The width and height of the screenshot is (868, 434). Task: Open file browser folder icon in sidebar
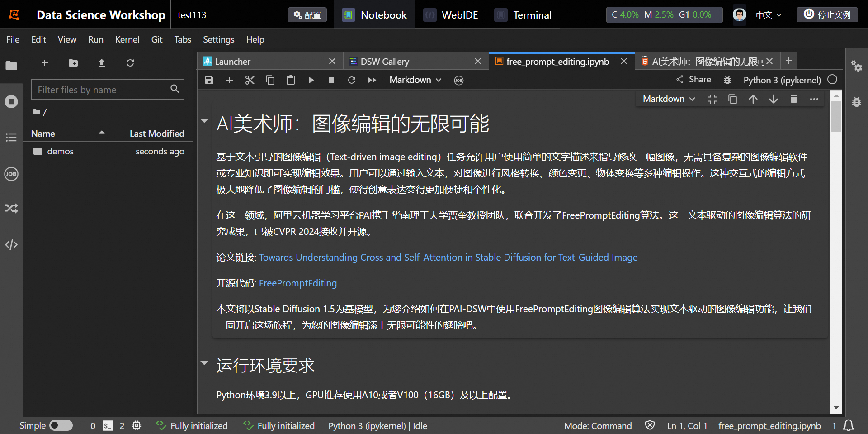11,66
